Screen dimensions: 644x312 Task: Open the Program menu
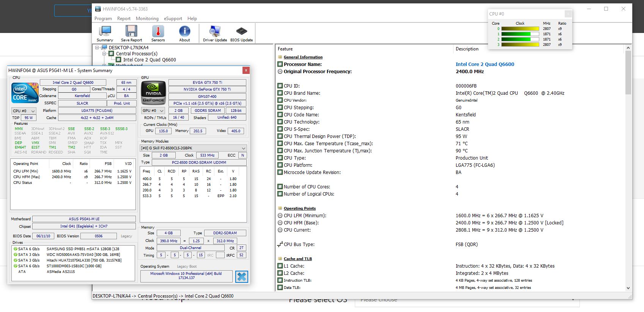[103, 19]
